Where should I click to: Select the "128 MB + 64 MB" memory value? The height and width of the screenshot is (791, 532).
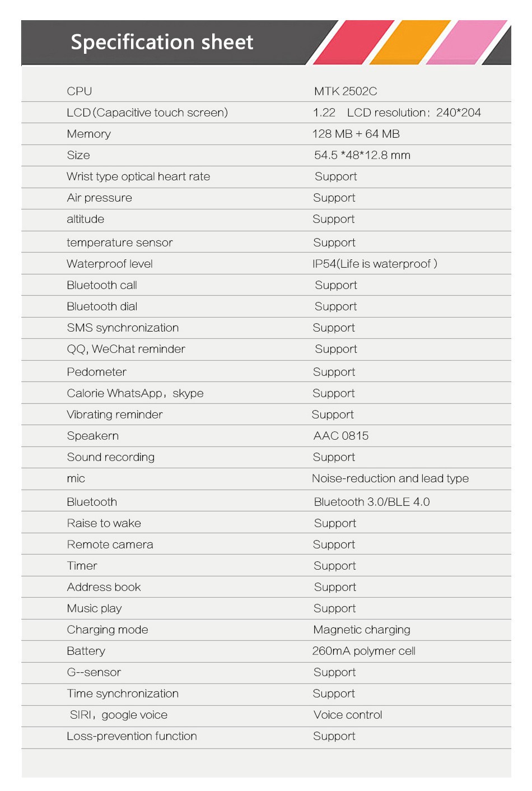356,134
